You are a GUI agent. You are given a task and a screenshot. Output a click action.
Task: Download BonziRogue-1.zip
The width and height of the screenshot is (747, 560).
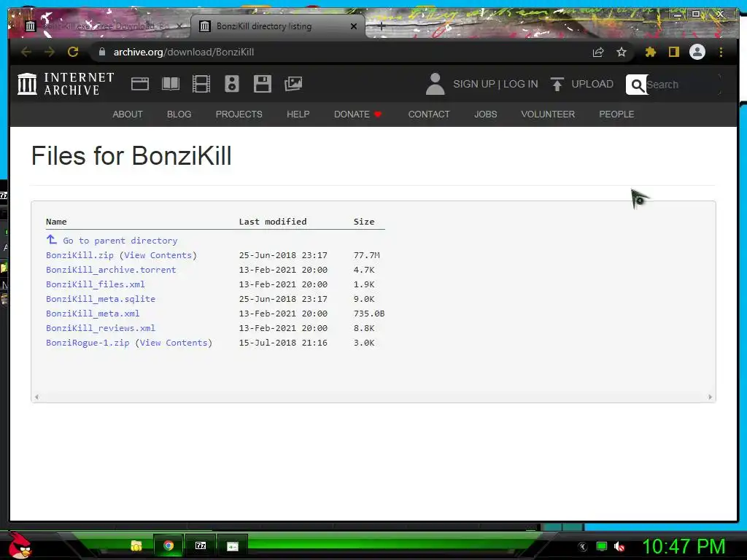(x=88, y=343)
